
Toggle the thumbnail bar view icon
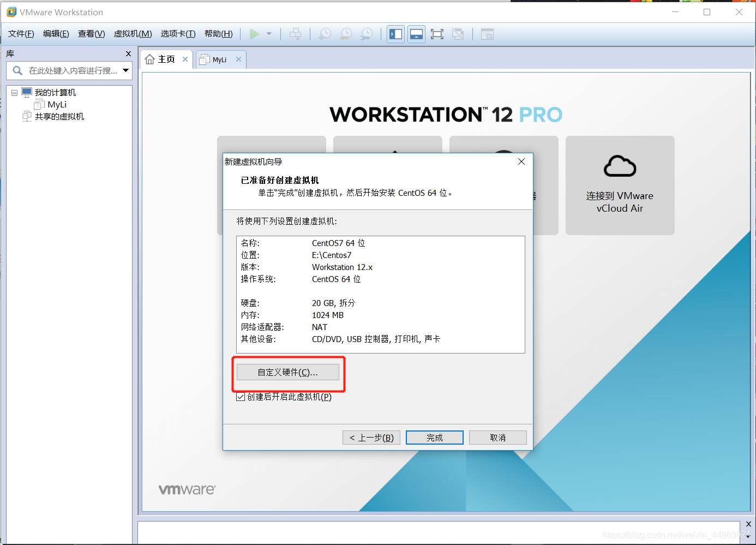416,34
